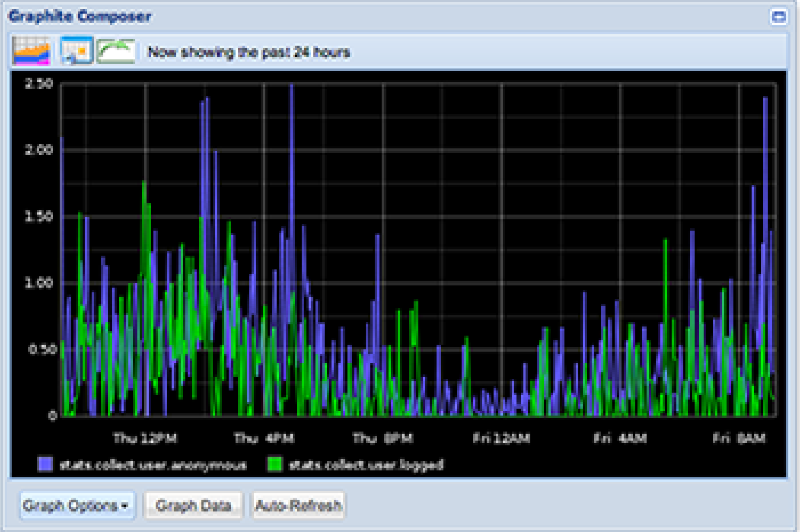Click the Thu 12PM axis label

(x=146, y=439)
